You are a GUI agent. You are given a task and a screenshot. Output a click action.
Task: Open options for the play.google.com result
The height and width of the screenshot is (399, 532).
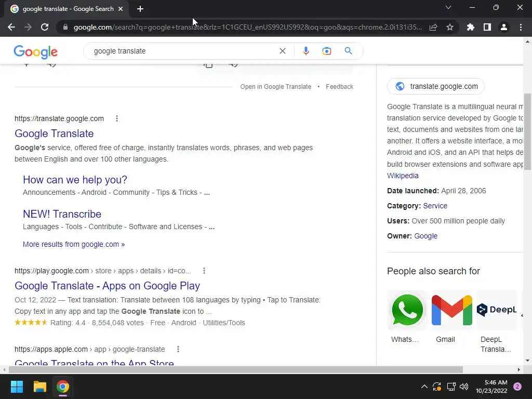click(204, 271)
